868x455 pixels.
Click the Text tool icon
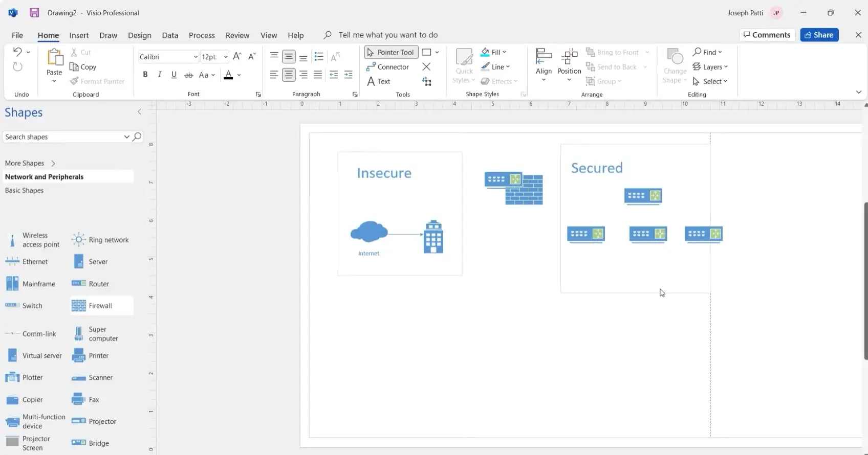click(372, 82)
